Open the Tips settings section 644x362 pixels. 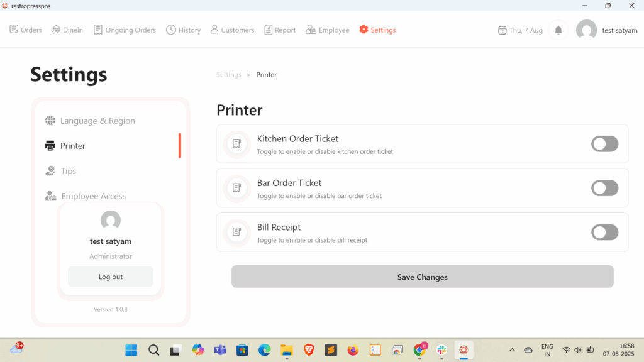tap(68, 171)
